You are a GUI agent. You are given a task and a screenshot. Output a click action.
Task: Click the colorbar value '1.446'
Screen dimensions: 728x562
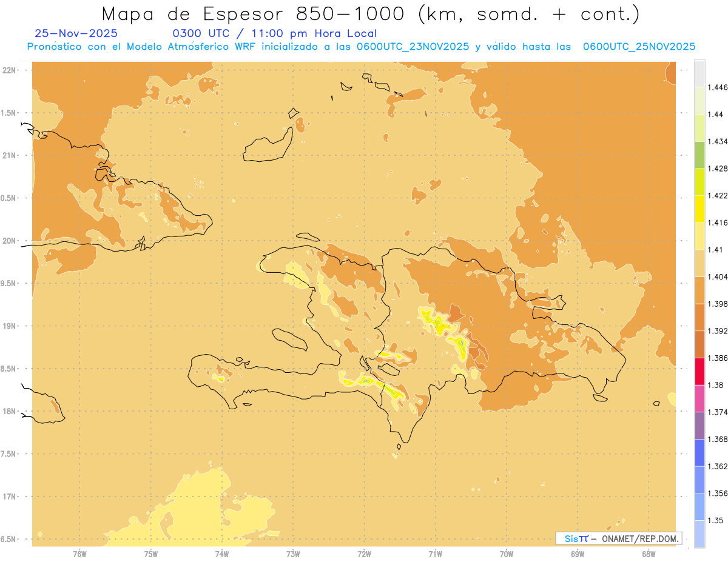(719, 87)
